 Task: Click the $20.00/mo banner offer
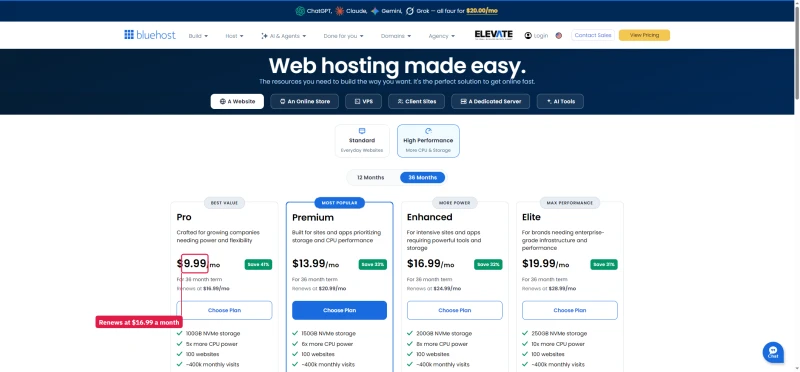click(x=482, y=11)
